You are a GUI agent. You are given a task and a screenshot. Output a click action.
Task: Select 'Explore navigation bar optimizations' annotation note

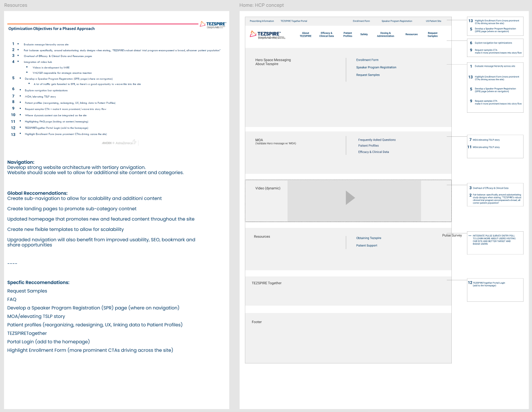click(493, 43)
